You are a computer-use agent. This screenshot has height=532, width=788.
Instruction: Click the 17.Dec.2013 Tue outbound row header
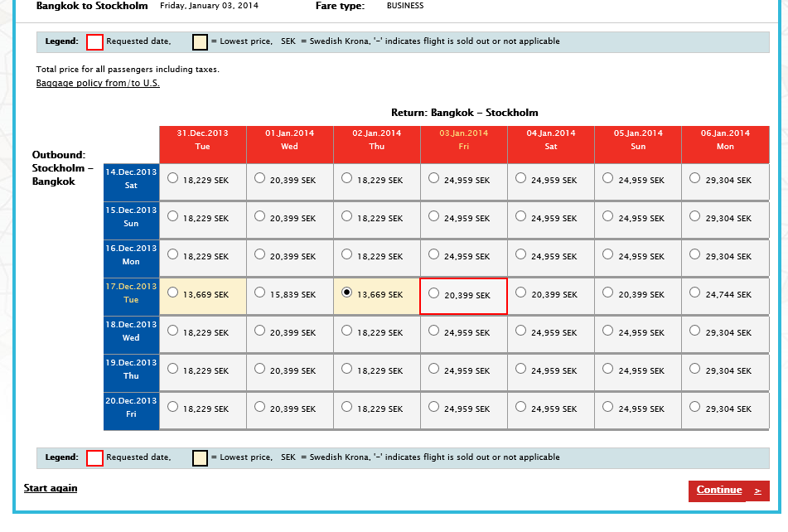(131, 293)
